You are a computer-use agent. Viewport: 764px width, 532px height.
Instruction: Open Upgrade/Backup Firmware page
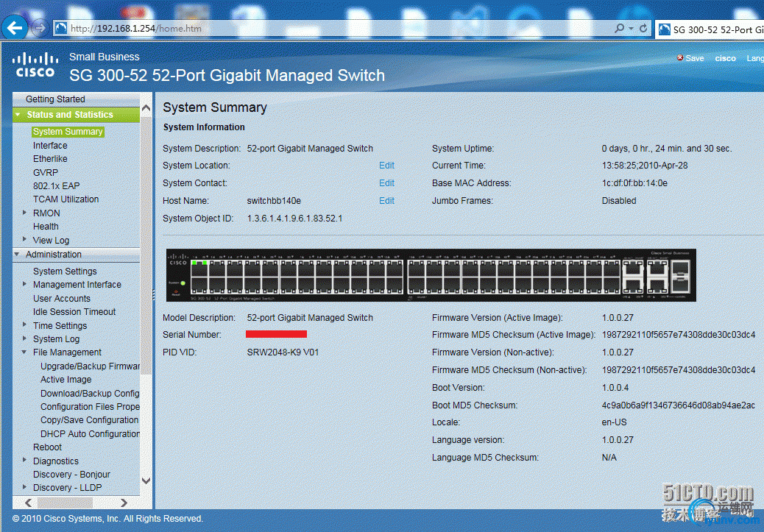90,366
